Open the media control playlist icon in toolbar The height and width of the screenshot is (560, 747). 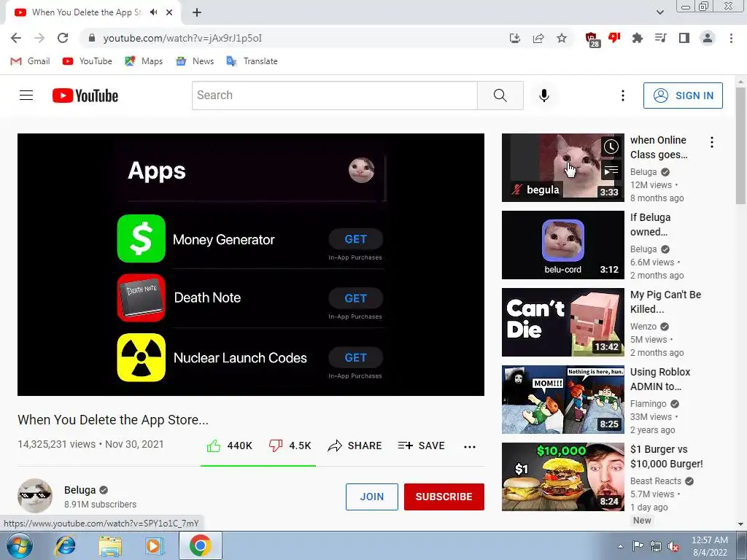coord(660,38)
